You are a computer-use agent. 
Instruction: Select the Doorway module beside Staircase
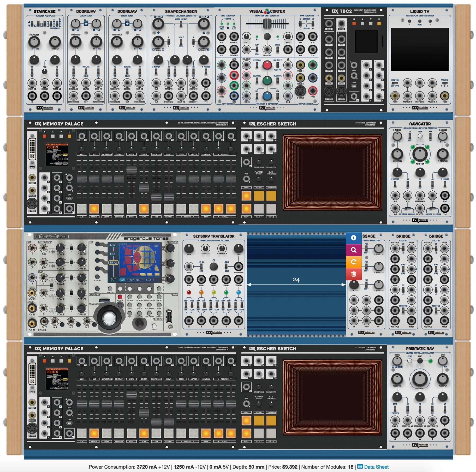point(86,60)
